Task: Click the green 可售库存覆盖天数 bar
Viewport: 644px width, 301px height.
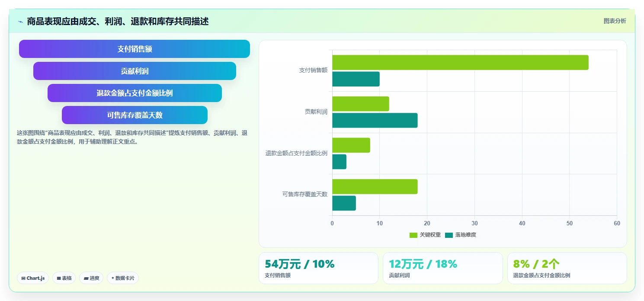Action: click(375, 186)
